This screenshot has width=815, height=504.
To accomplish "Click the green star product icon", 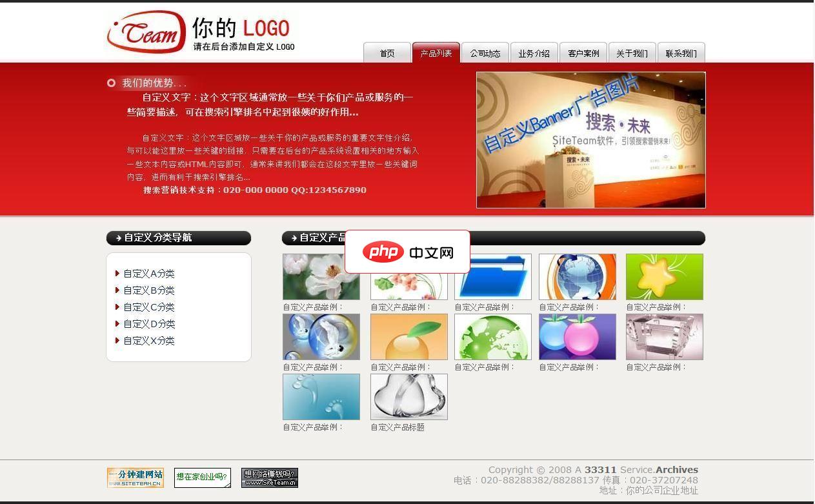I will (x=664, y=276).
